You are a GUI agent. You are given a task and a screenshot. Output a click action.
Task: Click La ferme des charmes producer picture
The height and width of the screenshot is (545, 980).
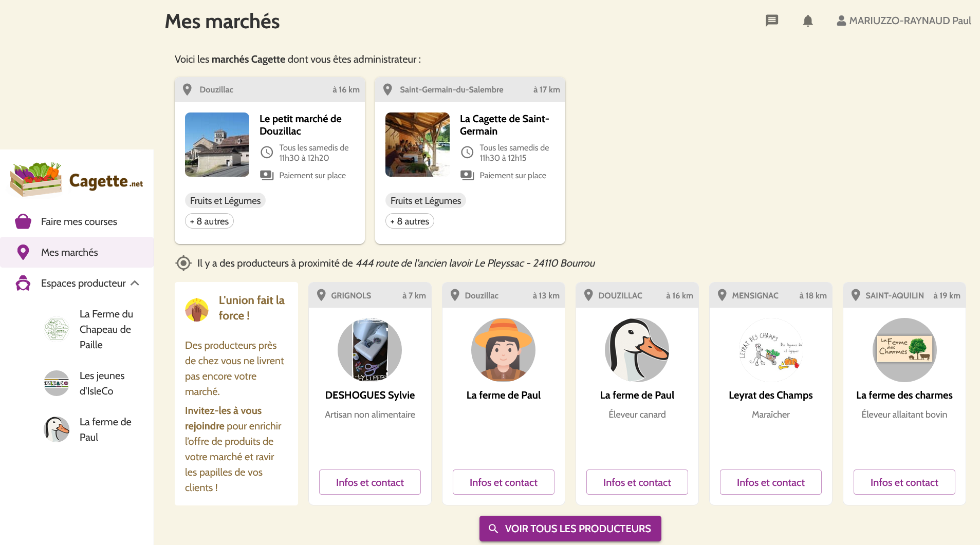pos(904,350)
